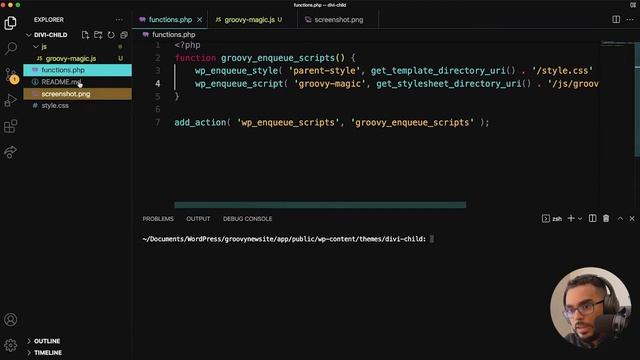Create a new folder in DIVI-CHILD

pyautogui.click(x=98, y=35)
